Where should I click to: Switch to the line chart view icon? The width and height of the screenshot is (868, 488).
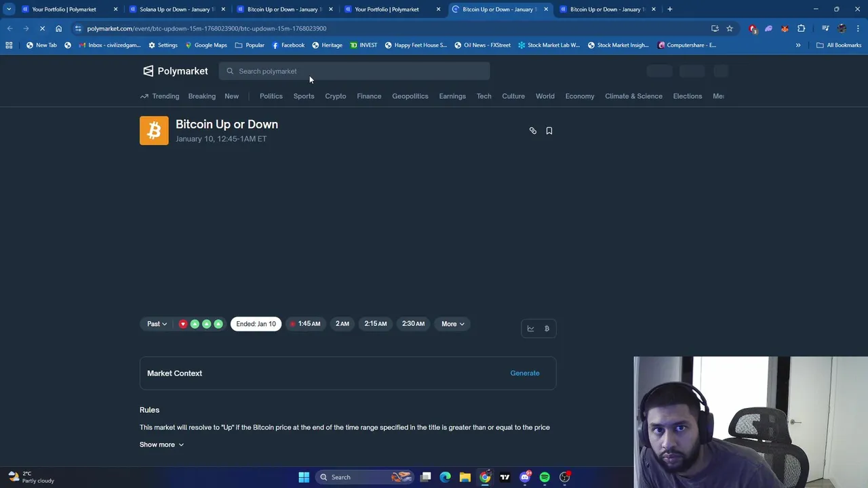click(x=530, y=329)
